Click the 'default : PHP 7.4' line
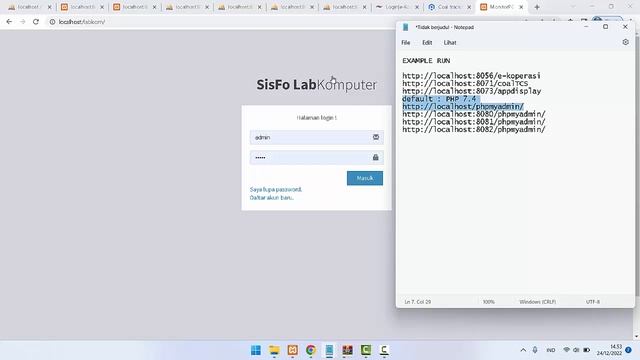The height and width of the screenshot is (360, 640). click(x=439, y=99)
